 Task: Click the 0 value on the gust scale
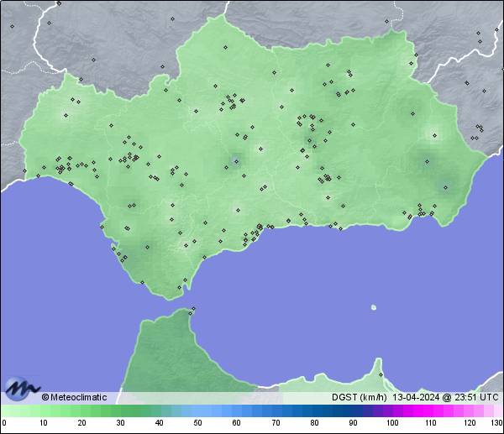[x=4, y=422]
